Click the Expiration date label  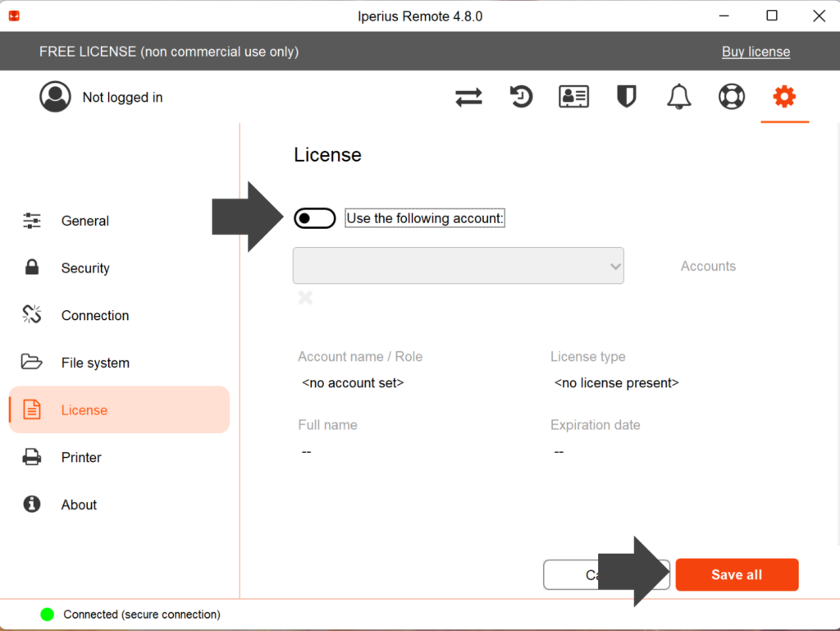596,425
